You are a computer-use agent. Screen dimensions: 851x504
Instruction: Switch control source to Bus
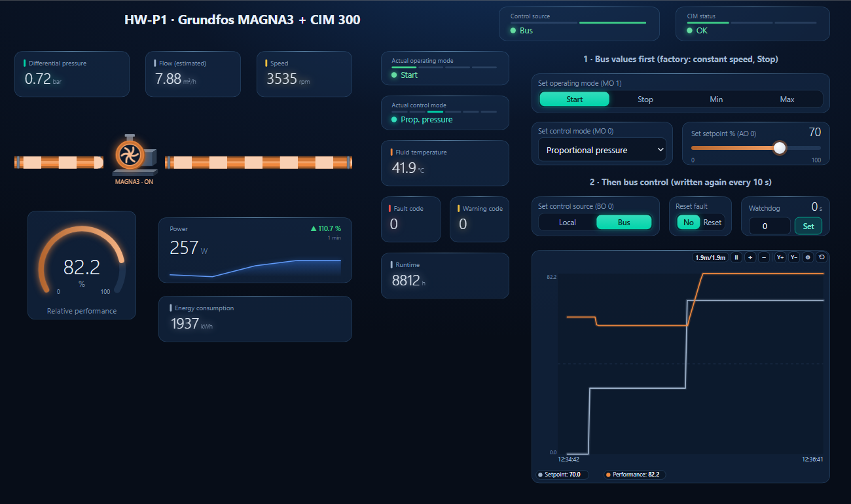624,223
